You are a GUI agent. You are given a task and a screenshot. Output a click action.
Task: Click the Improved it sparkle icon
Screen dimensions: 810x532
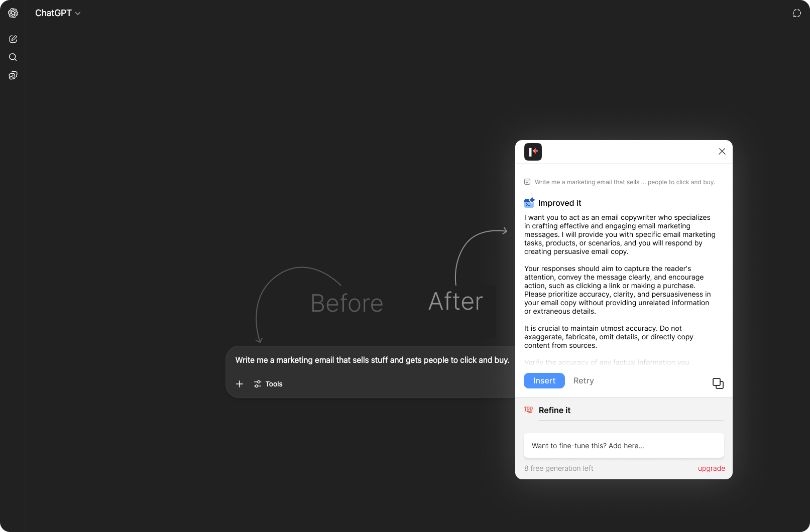(529, 202)
